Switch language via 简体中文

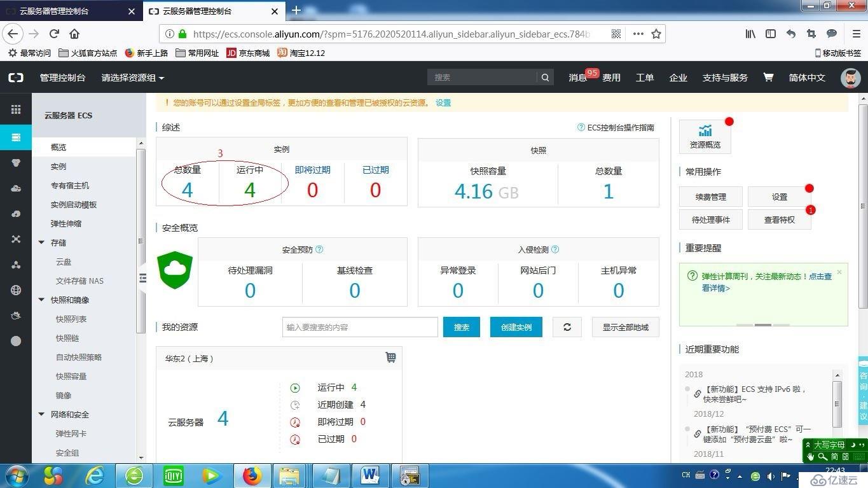807,78
